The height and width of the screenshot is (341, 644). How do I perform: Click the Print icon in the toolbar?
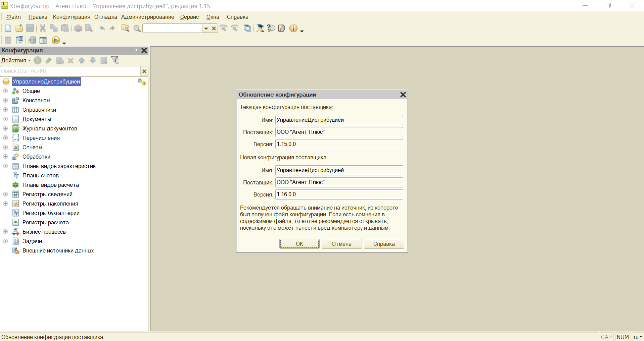78,29
